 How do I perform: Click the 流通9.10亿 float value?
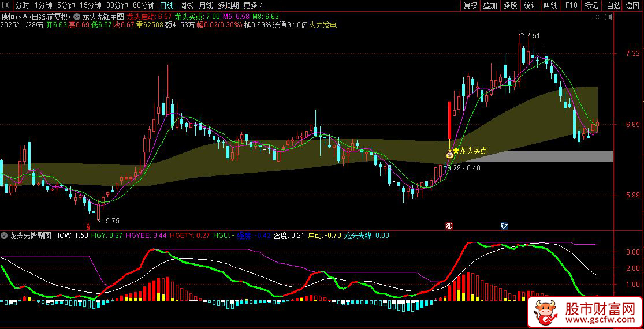(x=291, y=25)
